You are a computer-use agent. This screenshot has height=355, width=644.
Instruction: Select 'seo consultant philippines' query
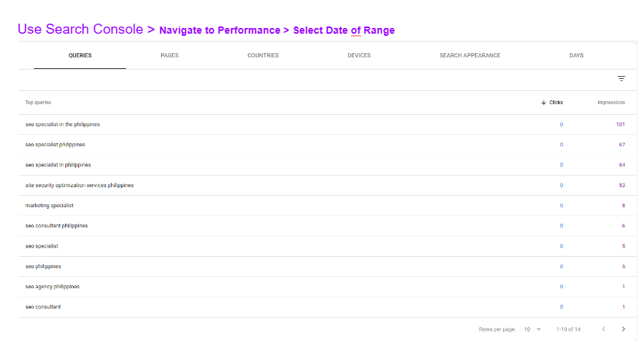click(x=57, y=226)
